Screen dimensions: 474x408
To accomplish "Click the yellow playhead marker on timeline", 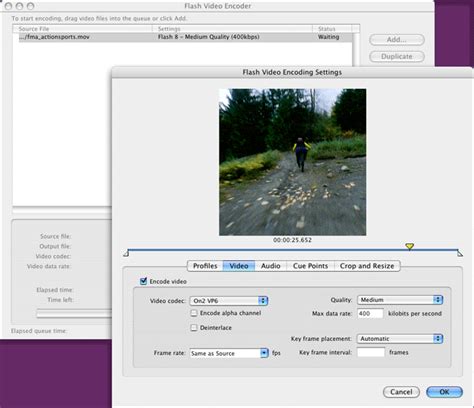I will 409,246.
